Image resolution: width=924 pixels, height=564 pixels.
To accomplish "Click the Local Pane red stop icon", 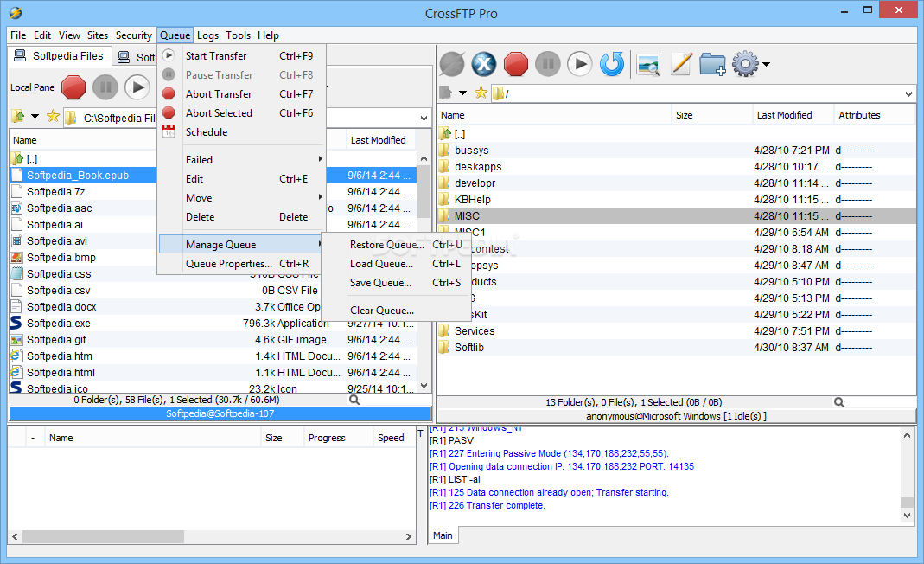I will (x=73, y=87).
